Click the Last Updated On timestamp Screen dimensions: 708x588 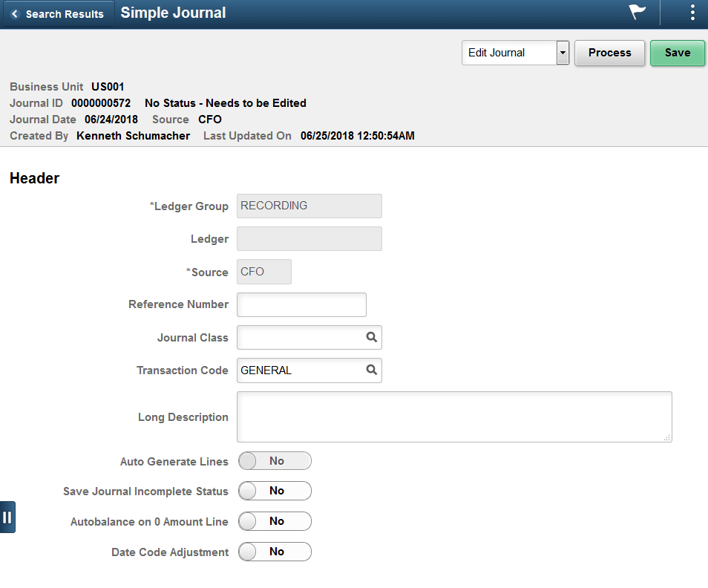(x=357, y=135)
